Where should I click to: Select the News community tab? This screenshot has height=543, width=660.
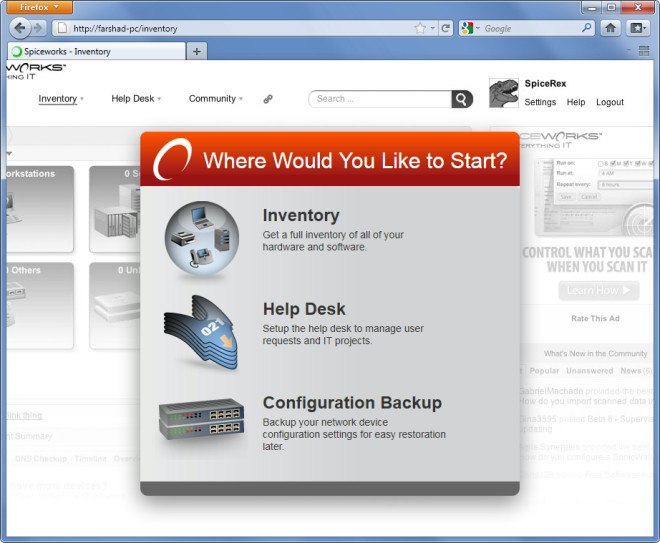point(635,371)
